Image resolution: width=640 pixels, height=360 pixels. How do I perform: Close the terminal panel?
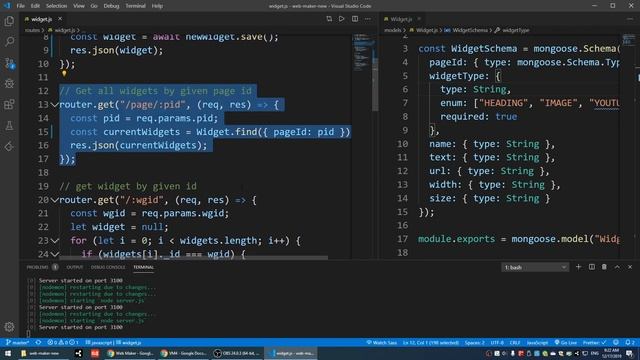630,267
